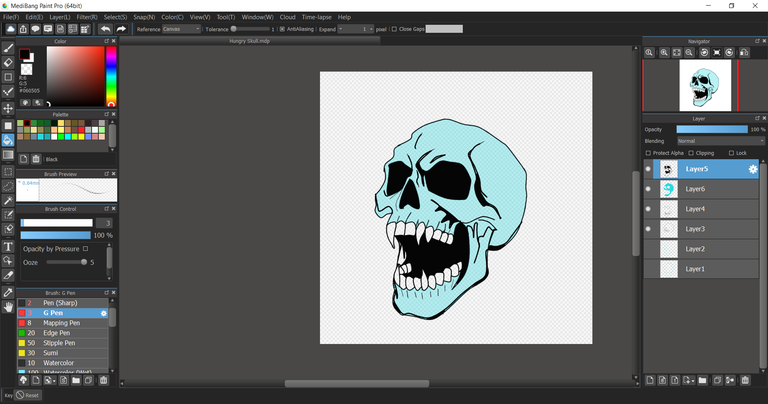Enable Opacity by Pressure checkbox
The width and height of the screenshot is (768, 404).
click(85, 249)
